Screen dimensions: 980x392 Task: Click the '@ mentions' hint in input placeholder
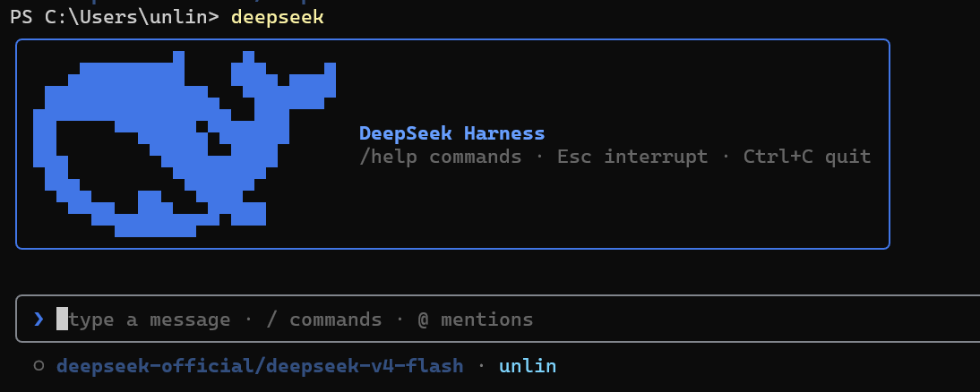click(475, 320)
